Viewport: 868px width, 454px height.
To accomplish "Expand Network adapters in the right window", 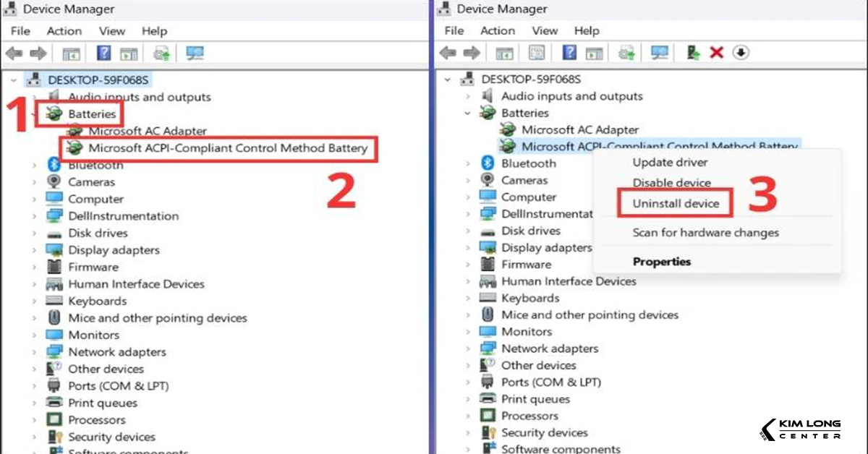I will [467, 348].
